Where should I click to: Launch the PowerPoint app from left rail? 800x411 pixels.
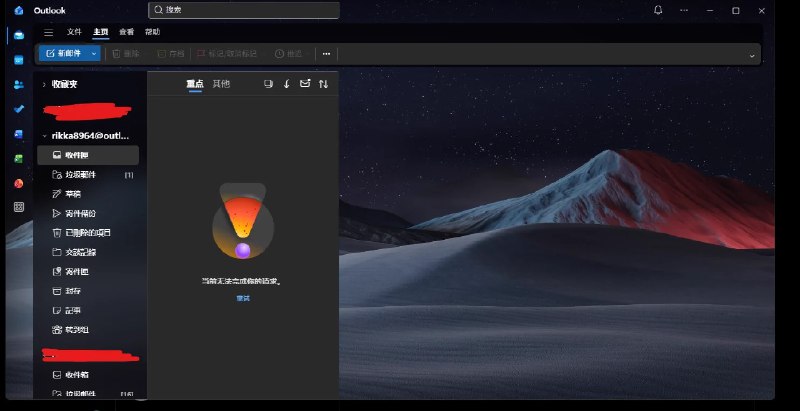[x=19, y=183]
